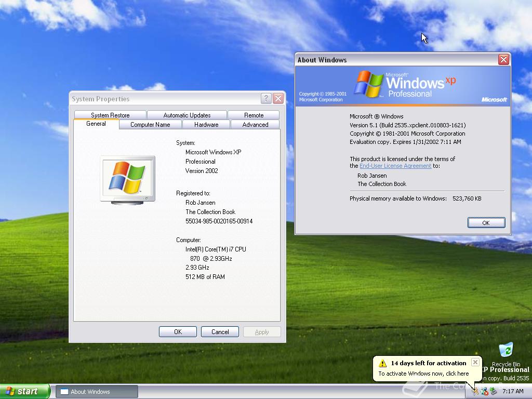
Task: Click 'The Collection Book' in System Properties
Action: (x=210, y=212)
